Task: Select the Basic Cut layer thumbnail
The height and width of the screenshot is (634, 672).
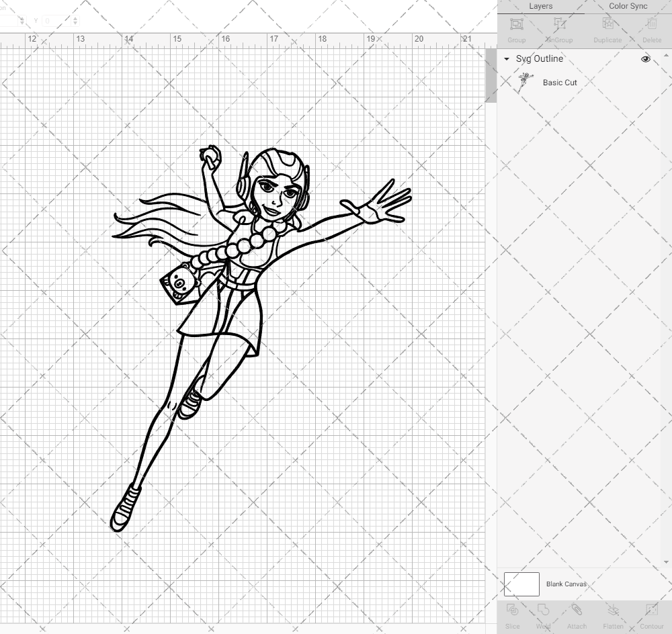Action: point(525,83)
